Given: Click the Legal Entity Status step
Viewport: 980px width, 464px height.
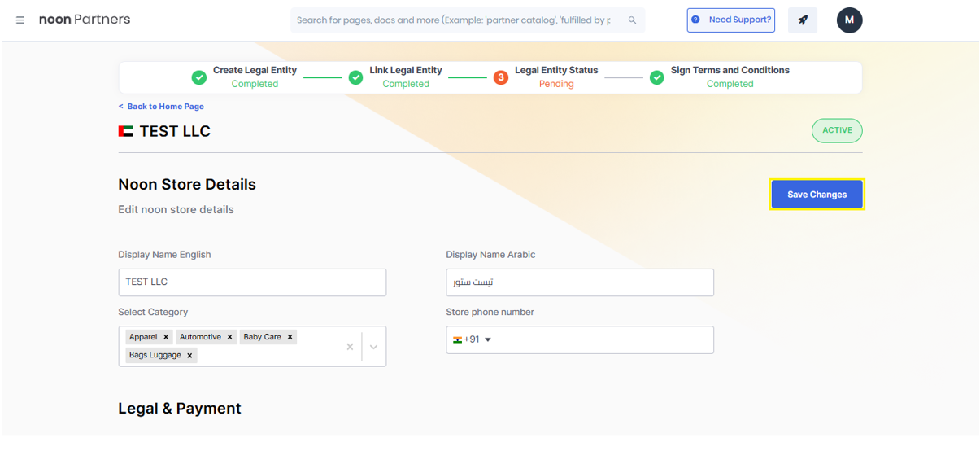Looking at the screenshot, I should pos(546,77).
